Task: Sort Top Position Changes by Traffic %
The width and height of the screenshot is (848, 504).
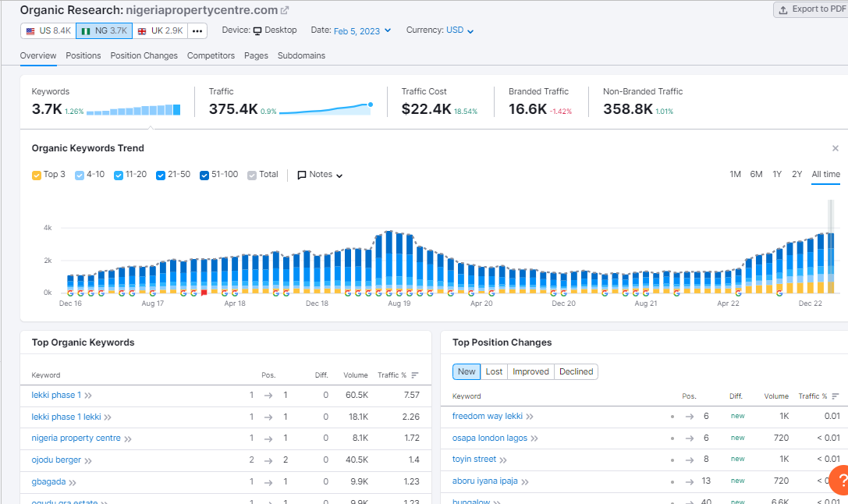Action: pos(819,396)
